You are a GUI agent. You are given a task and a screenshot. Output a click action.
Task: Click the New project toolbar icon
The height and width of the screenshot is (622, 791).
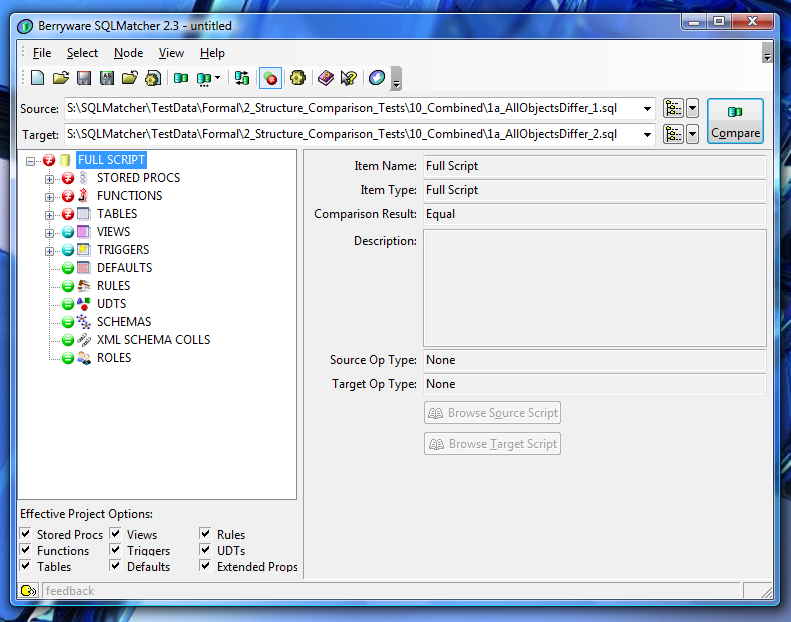(x=38, y=78)
